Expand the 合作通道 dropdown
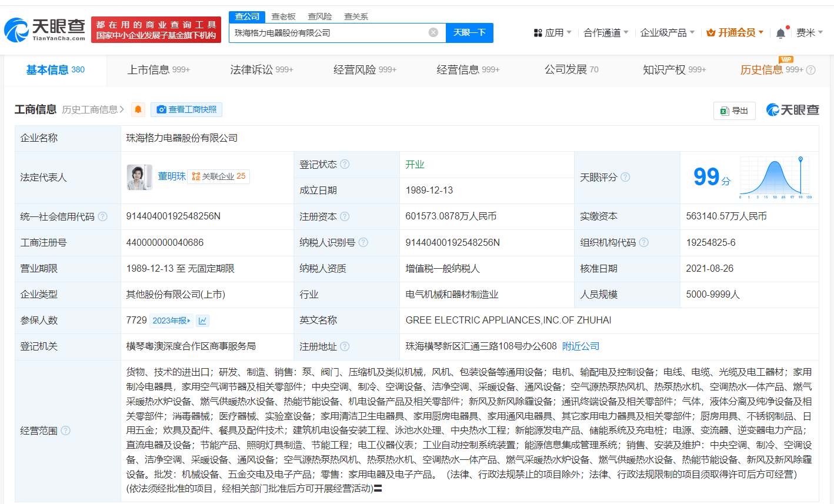The height and width of the screenshot is (504, 834). pyautogui.click(x=605, y=33)
